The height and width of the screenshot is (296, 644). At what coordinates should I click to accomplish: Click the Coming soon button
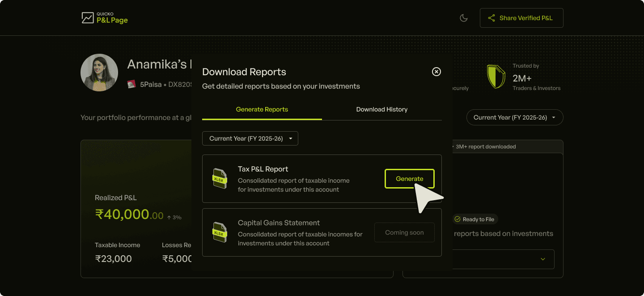(404, 232)
